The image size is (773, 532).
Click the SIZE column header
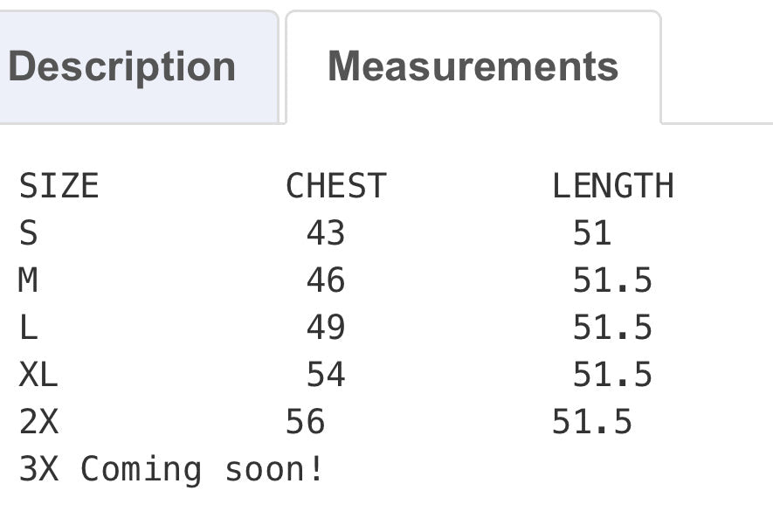point(59,186)
